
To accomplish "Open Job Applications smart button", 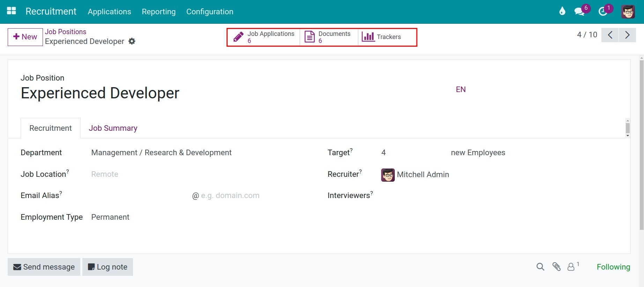I will [264, 37].
